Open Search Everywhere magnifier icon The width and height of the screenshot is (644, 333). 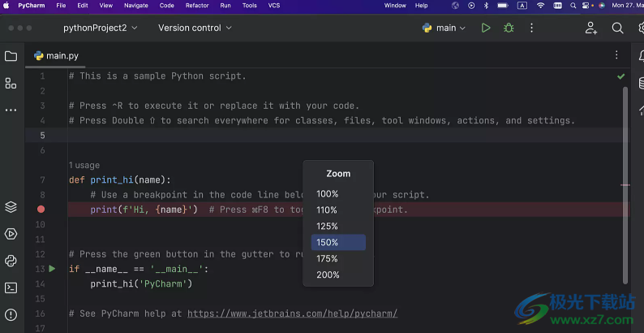[x=617, y=28]
